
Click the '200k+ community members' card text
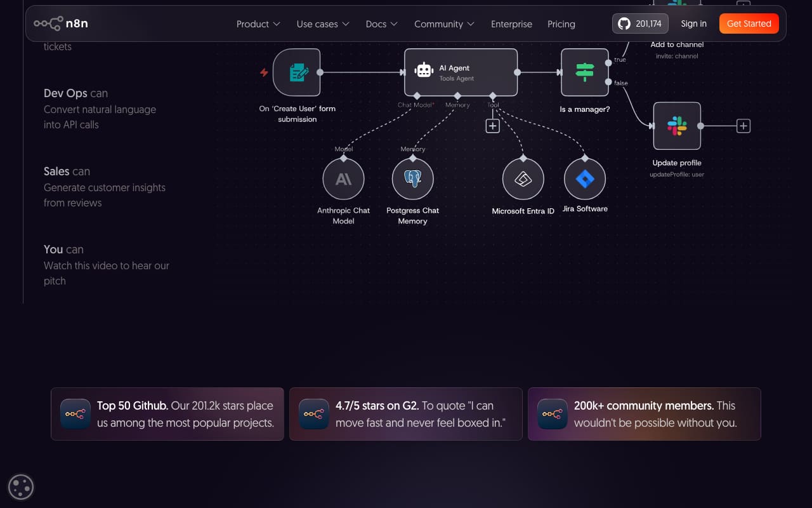[x=655, y=414]
